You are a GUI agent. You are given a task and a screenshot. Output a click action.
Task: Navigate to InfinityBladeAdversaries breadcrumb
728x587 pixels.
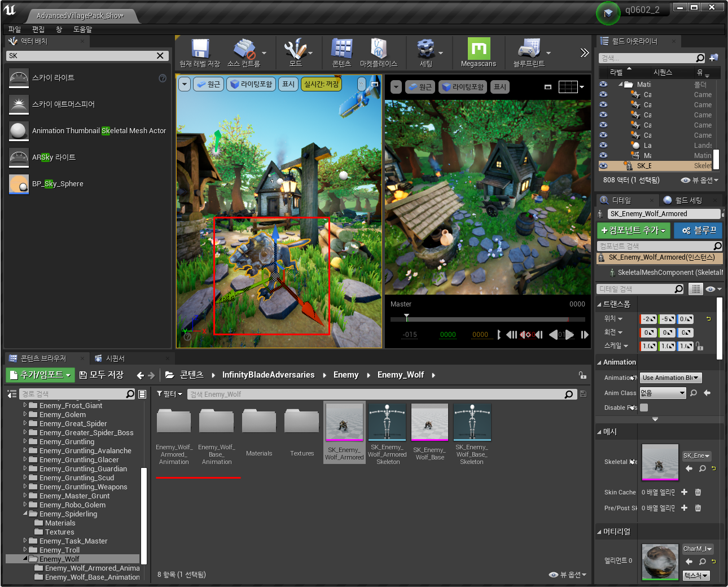[268, 375]
